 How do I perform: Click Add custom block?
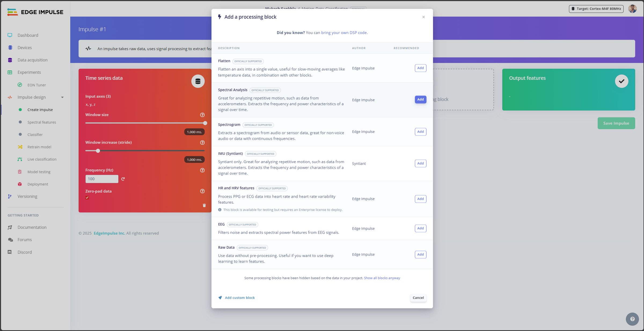[237, 298]
